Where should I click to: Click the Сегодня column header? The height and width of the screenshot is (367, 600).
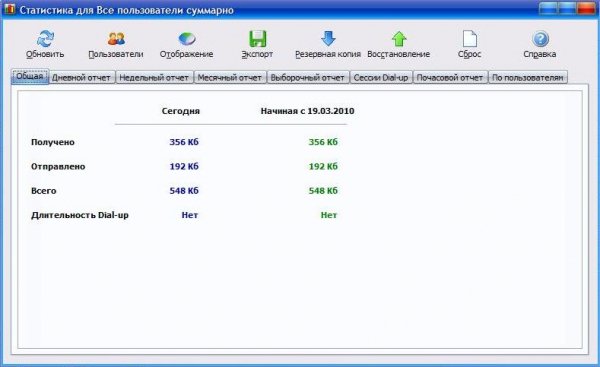[181, 111]
